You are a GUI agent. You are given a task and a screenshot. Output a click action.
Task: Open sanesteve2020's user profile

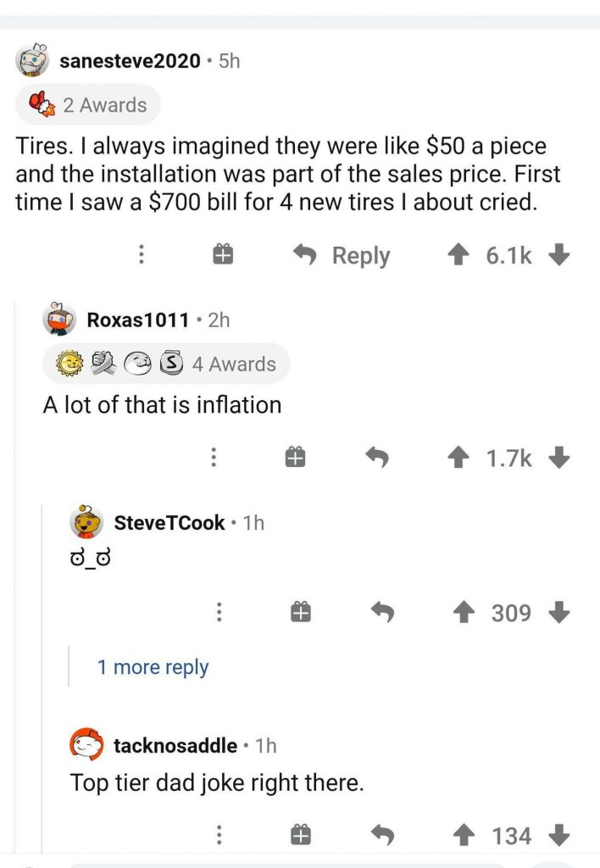130,61
